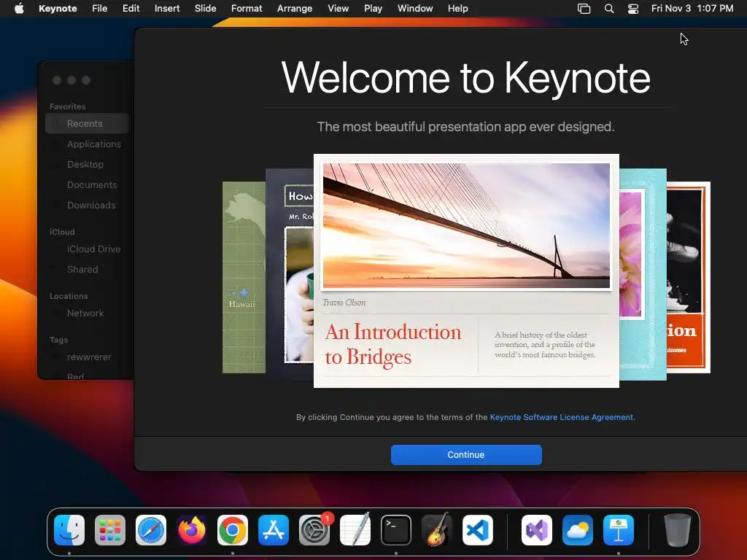This screenshot has width=747, height=560.
Task: Click the Continue button
Action: click(x=466, y=455)
